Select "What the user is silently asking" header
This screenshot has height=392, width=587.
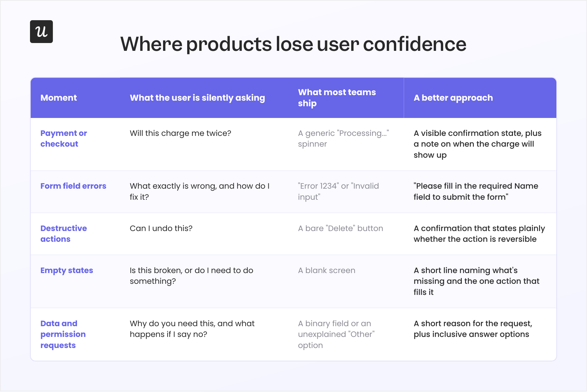pyautogui.click(x=197, y=98)
